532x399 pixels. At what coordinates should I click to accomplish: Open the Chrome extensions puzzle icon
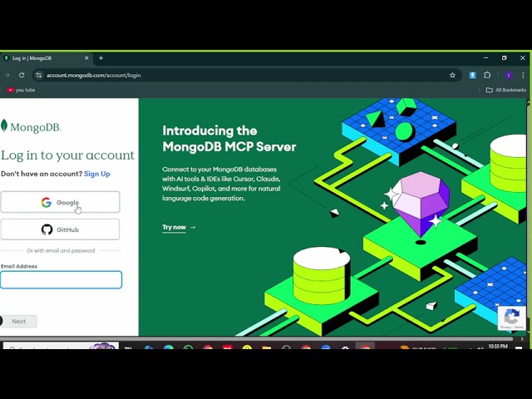tap(487, 75)
